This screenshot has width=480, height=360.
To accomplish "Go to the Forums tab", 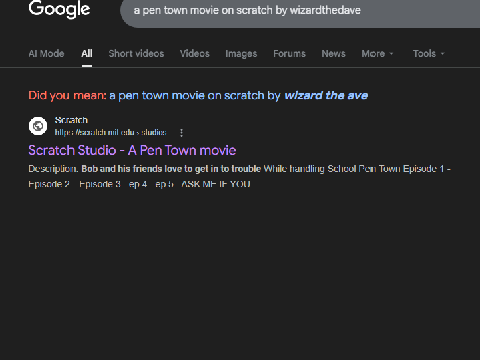I will (289, 54).
